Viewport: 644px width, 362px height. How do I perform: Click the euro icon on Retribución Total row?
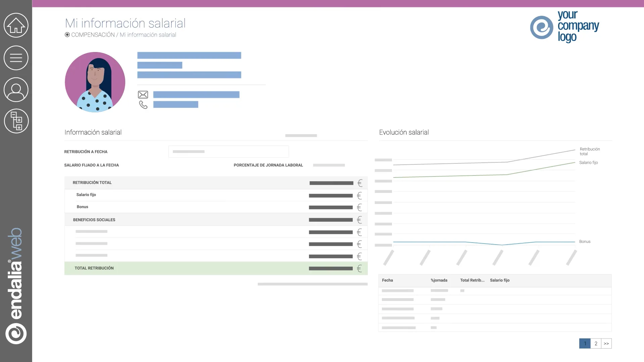pyautogui.click(x=360, y=183)
